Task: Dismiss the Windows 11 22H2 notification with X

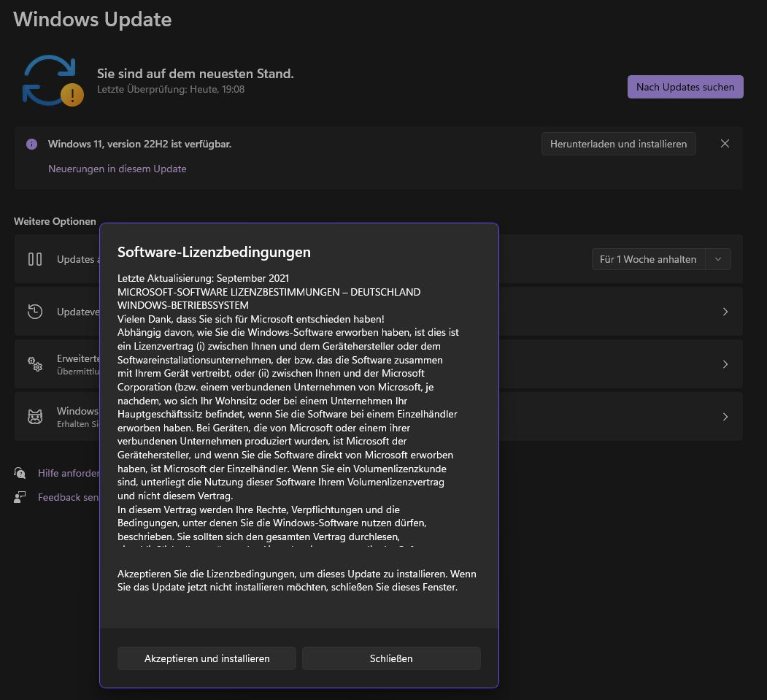Action: [725, 143]
